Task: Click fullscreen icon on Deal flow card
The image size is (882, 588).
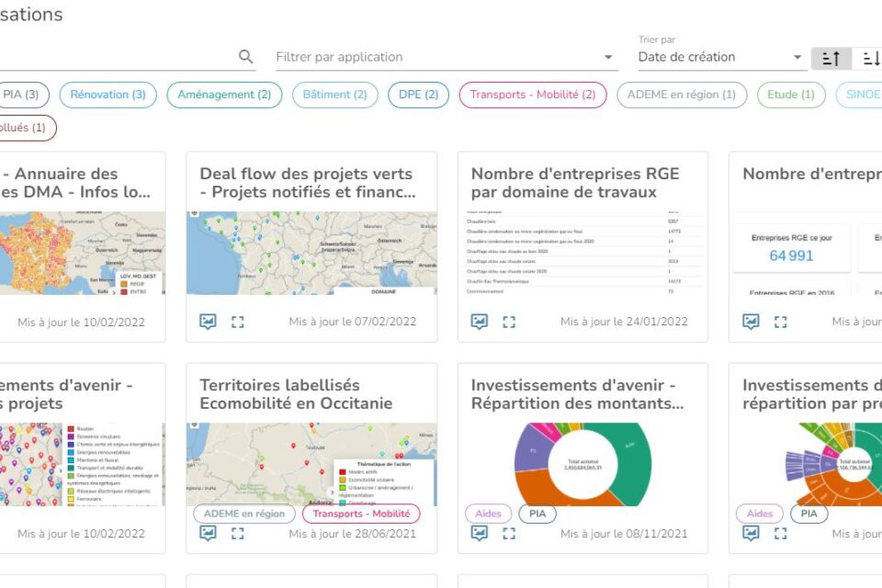Action: point(238,322)
